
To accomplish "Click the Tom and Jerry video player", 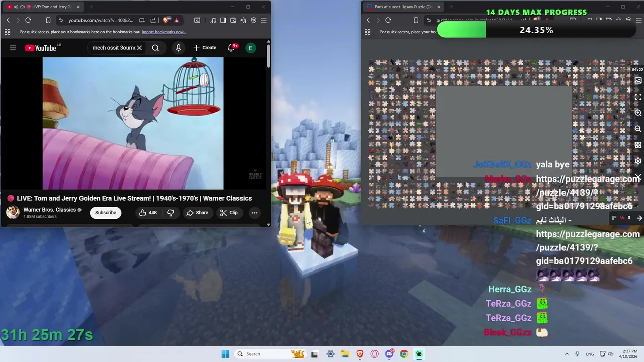I will (133, 123).
